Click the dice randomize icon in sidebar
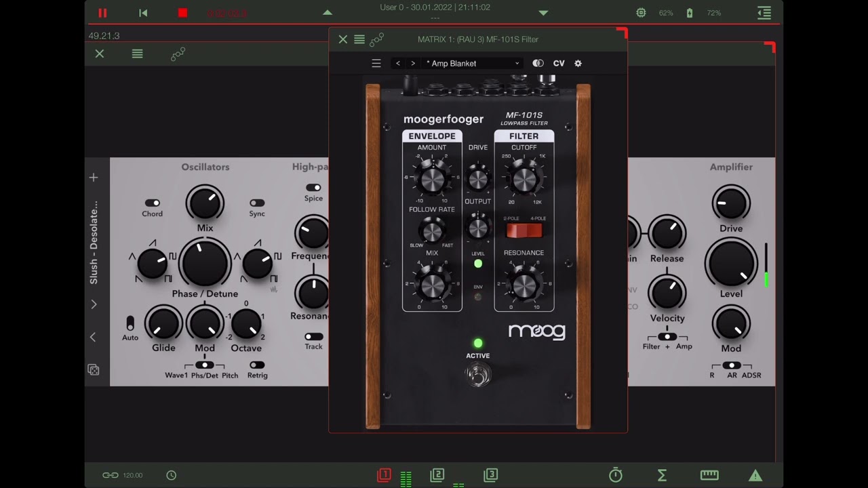Screen dimensions: 868x488 (94, 369)
